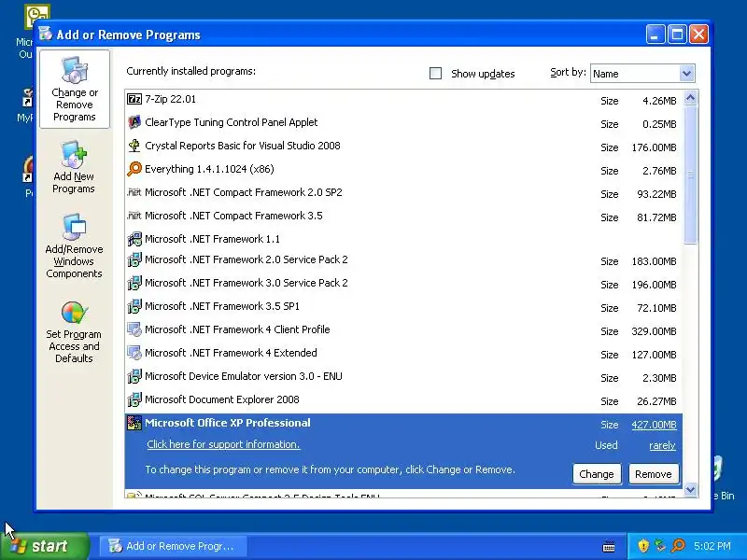Click the Add or Remove Programs taskbar button
The width and height of the screenshot is (747, 560).
click(174, 546)
